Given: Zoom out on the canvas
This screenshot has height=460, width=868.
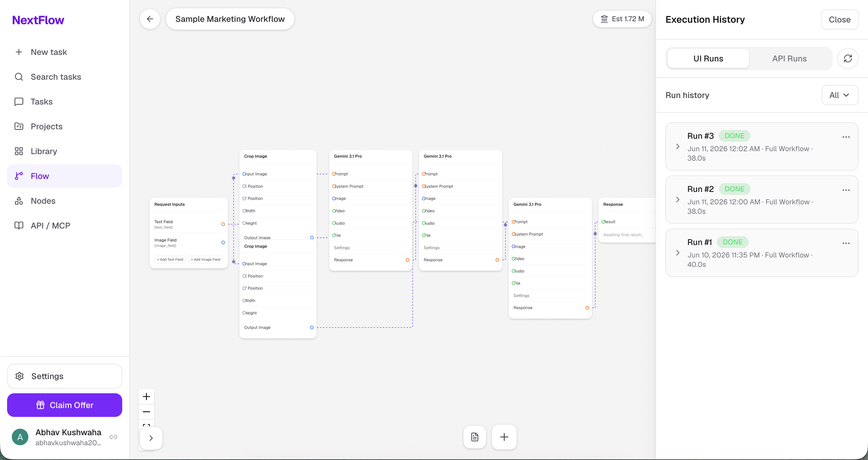Looking at the screenshot, I should click(x=146, y=412).
